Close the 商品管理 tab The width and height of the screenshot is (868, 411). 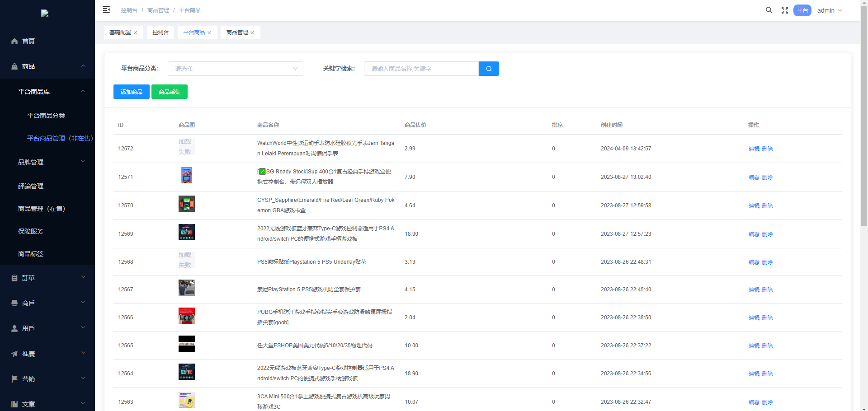252,33
